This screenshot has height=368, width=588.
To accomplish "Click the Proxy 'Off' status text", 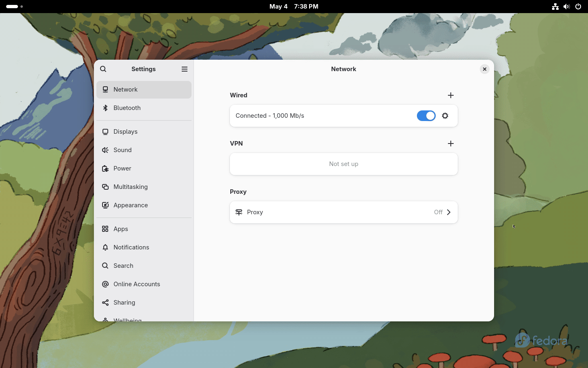I will (438, 212).
